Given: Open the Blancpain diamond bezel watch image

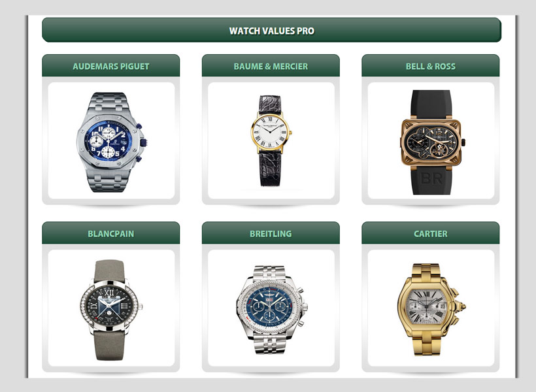Looking at the screenshot, I should [x=110, y=310].
